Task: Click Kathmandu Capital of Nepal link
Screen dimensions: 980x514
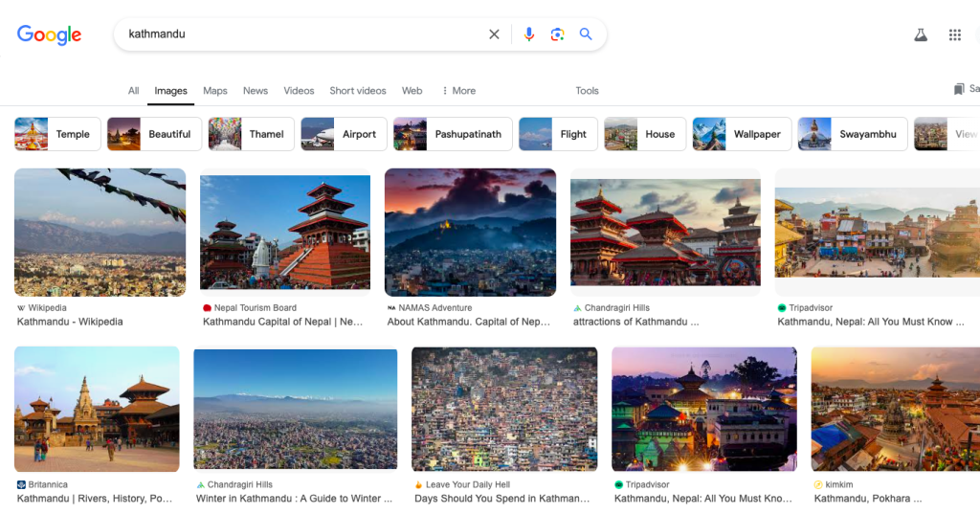Action: [x=282, y=322]
